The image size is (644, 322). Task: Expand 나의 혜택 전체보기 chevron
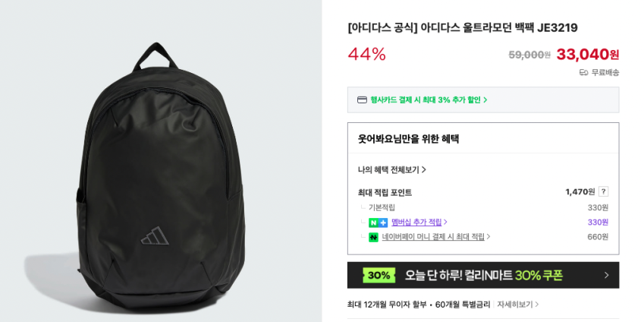click(x=424, y=169)
